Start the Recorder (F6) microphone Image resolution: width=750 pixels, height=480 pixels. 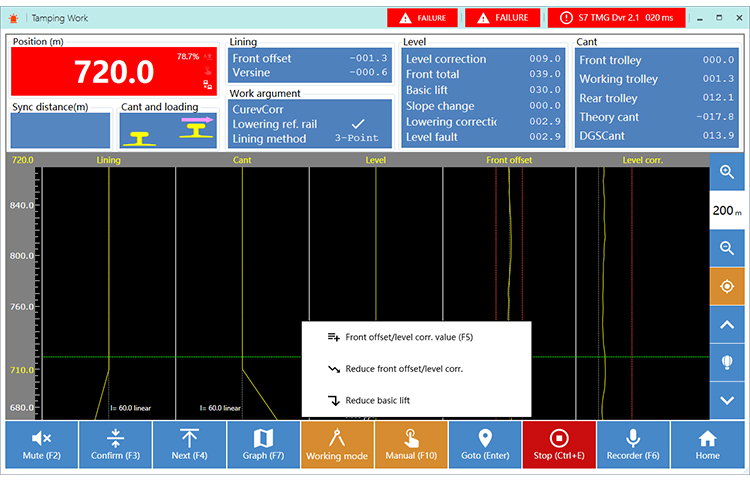coord(633,445)
